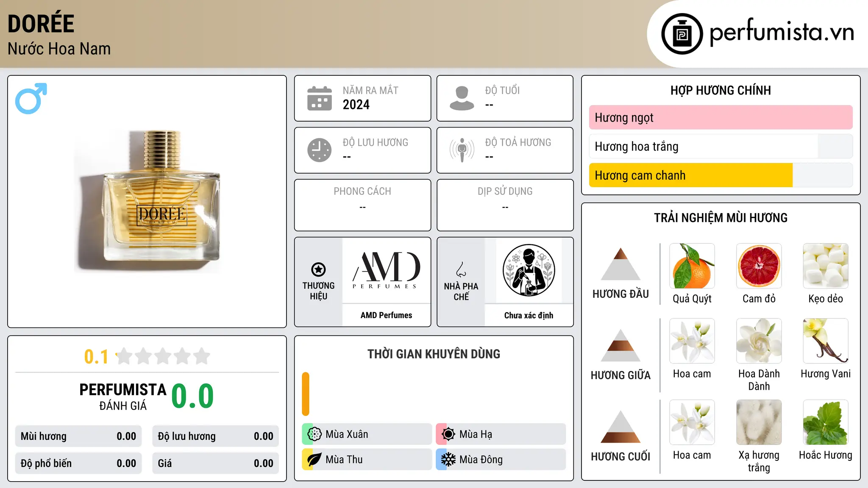This screenshot has width=868, height=488.
Task: Click the green 0.0 Perfumista score
Action: point(192,396)
